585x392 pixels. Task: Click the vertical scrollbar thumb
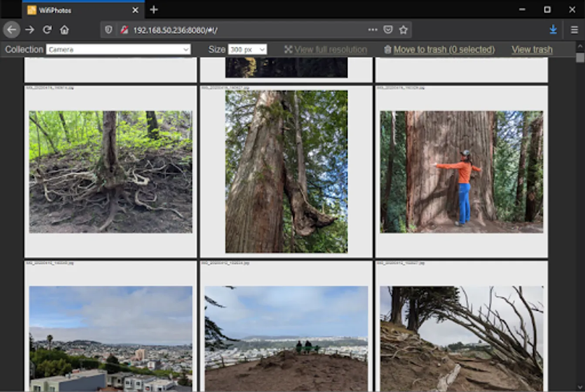[580, 57]
